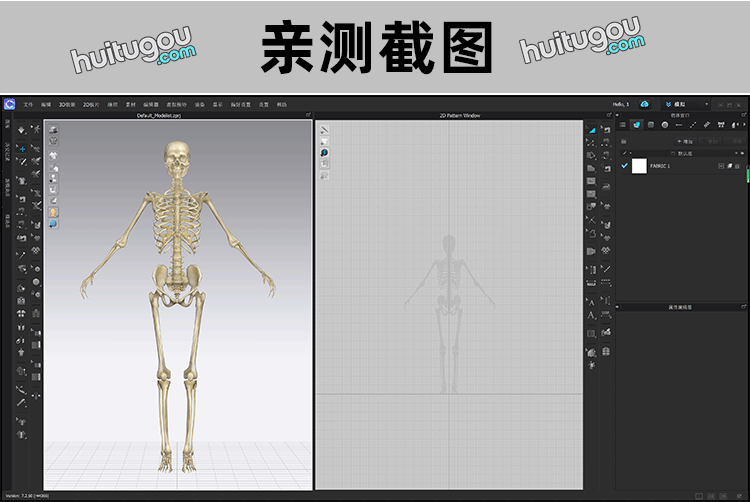Collapse the Property Editor panel arrow
The width and height of the screenshot is (750, 502).
(619, 306)
